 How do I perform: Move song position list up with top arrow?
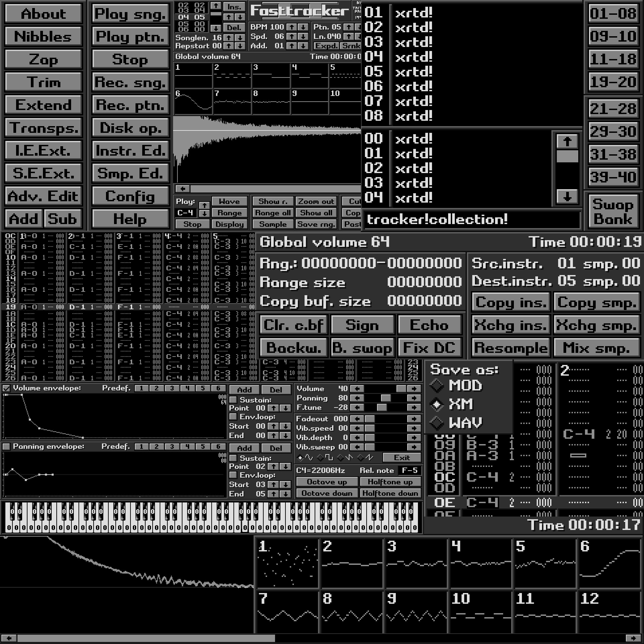click(x=216, y=6)
